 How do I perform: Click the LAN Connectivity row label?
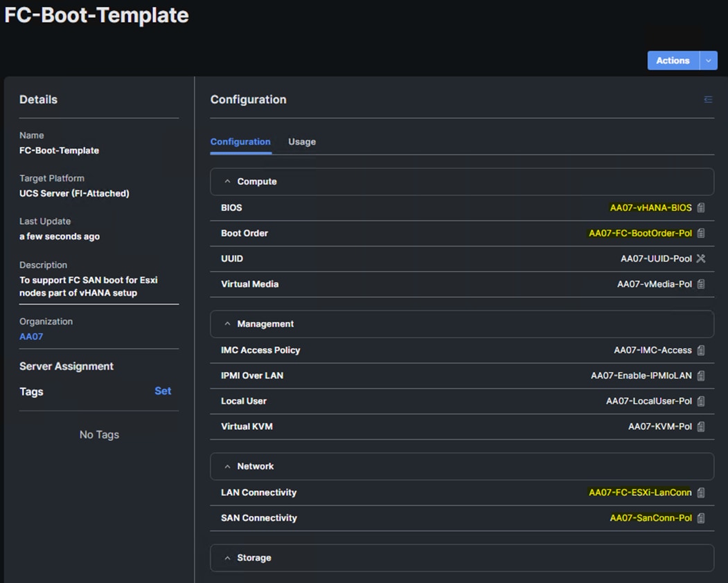pyautogui.click(x=258, y=492)
